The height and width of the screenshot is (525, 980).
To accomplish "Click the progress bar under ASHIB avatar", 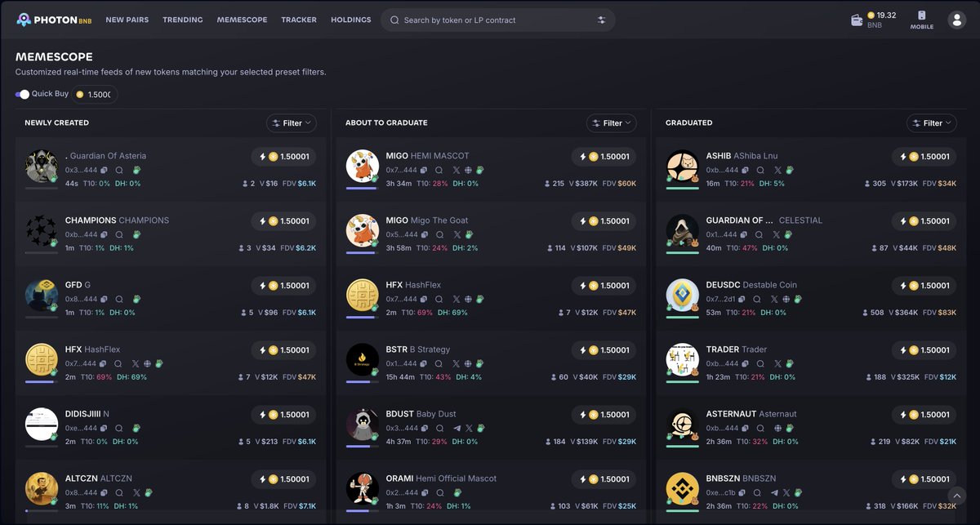I will coord(682,188).
